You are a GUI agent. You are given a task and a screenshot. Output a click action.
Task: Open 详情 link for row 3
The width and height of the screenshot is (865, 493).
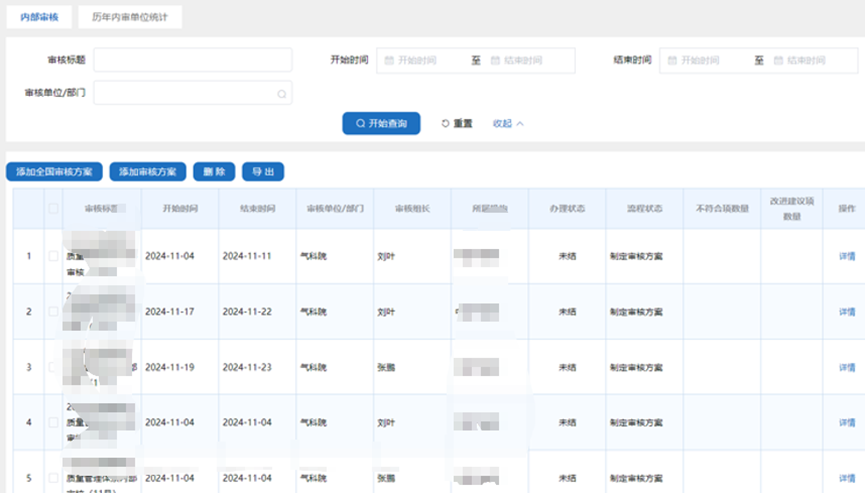coord(846,367)
